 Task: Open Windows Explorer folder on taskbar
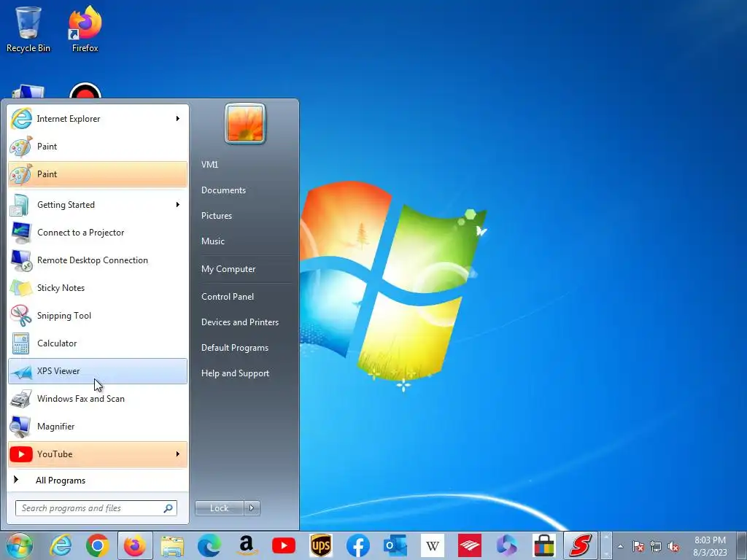pyautogui.click(x=172, y=545)
